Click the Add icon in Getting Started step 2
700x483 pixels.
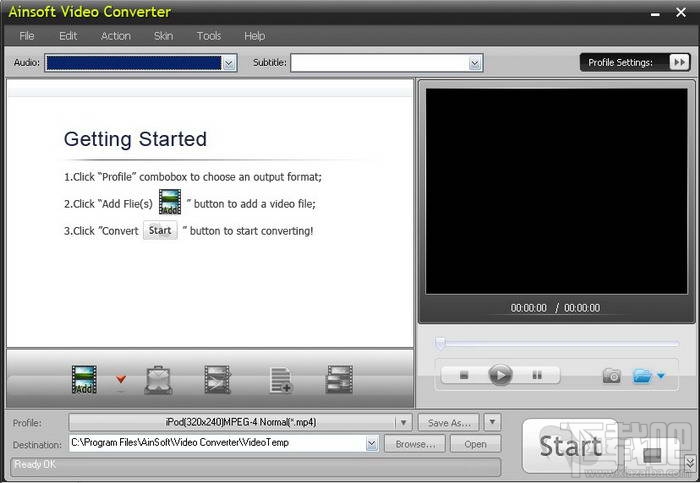(x=170, y=202)
